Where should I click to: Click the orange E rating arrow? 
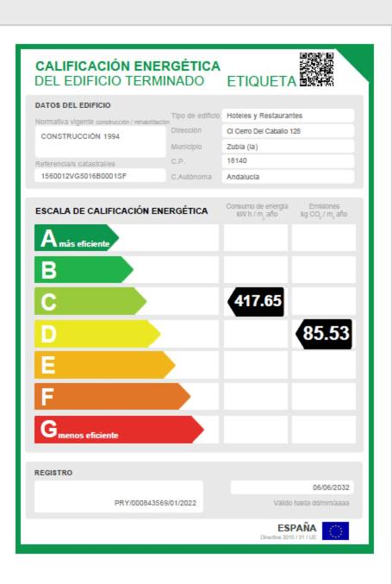(x=104, y=365)
